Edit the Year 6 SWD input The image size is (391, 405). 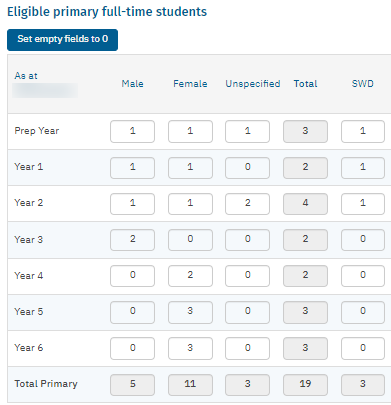click(x=363, y=348)
